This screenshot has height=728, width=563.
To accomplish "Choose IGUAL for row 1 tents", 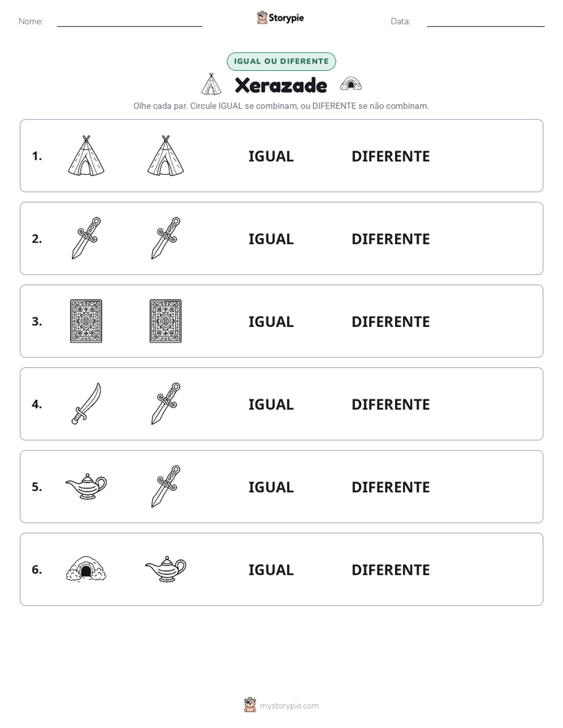I will [270, 157].
